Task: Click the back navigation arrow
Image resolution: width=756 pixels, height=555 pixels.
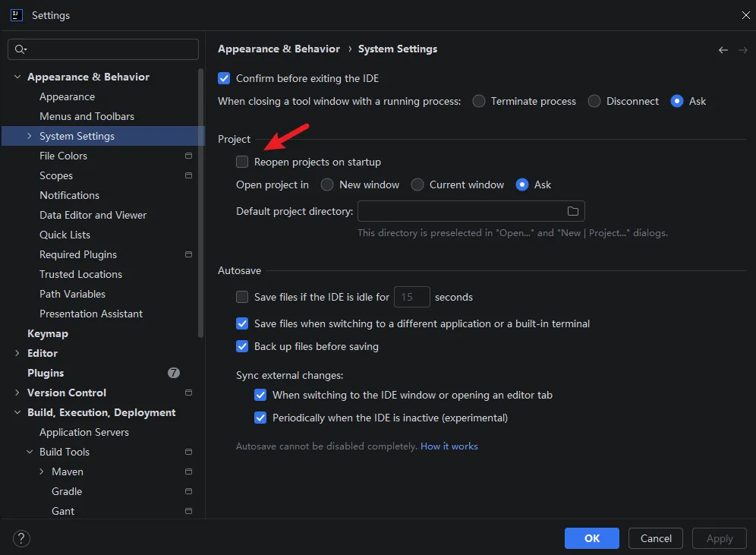Action: [723, 50]
